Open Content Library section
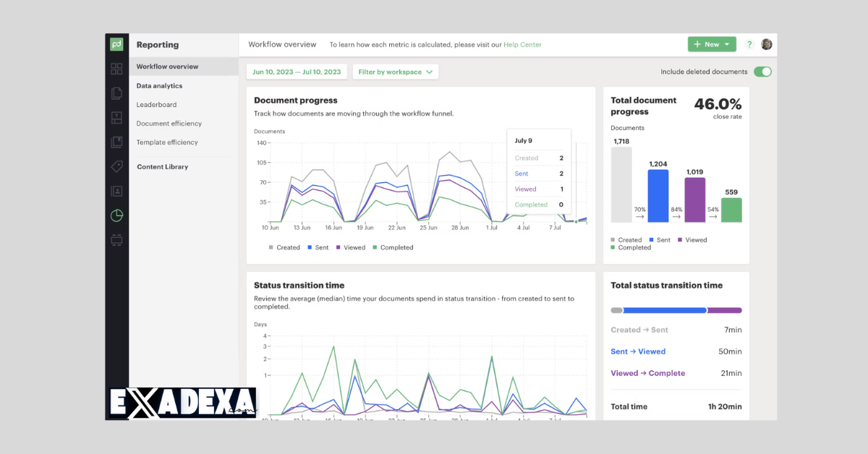The height and width of the screenshot is (454, 868). 162,167
